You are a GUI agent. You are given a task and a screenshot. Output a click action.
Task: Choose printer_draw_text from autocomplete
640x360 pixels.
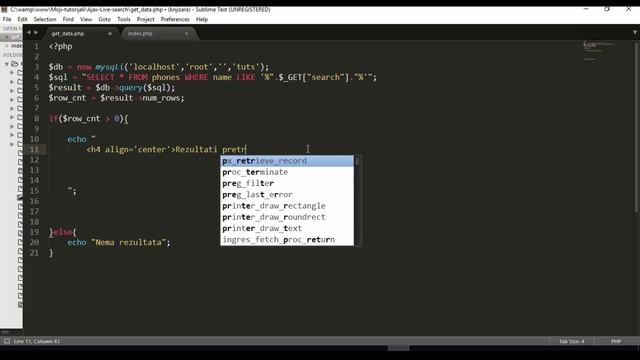(287, 228)
